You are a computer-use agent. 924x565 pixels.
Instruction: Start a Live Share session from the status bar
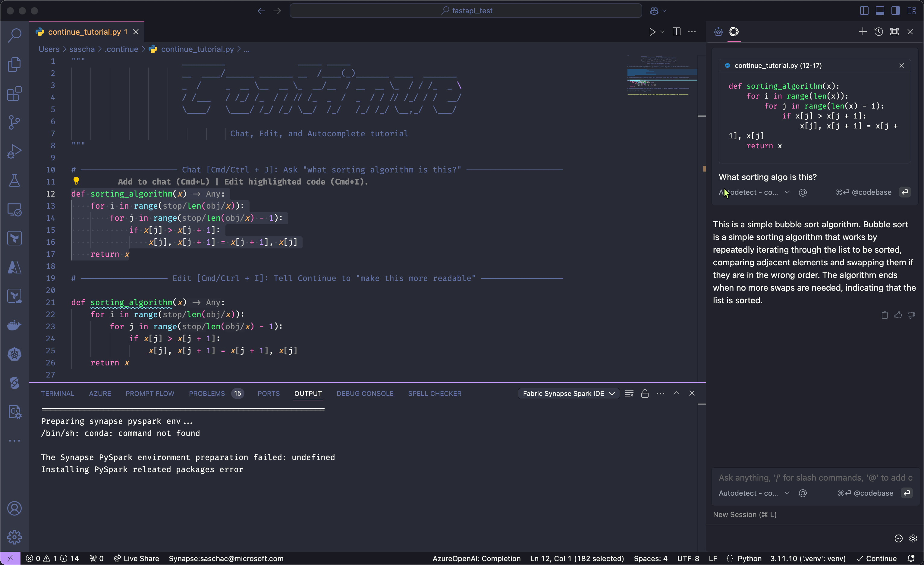[x=136, y=558]
